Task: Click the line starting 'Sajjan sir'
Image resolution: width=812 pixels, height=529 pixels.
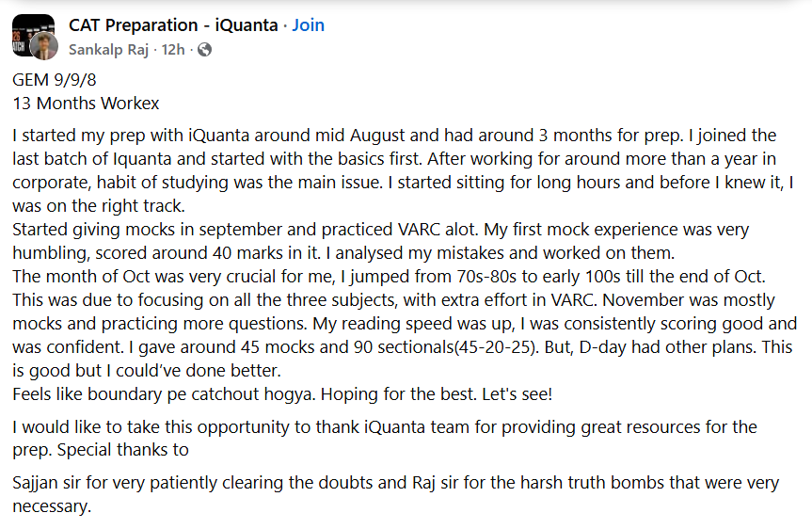Action: 395,483
